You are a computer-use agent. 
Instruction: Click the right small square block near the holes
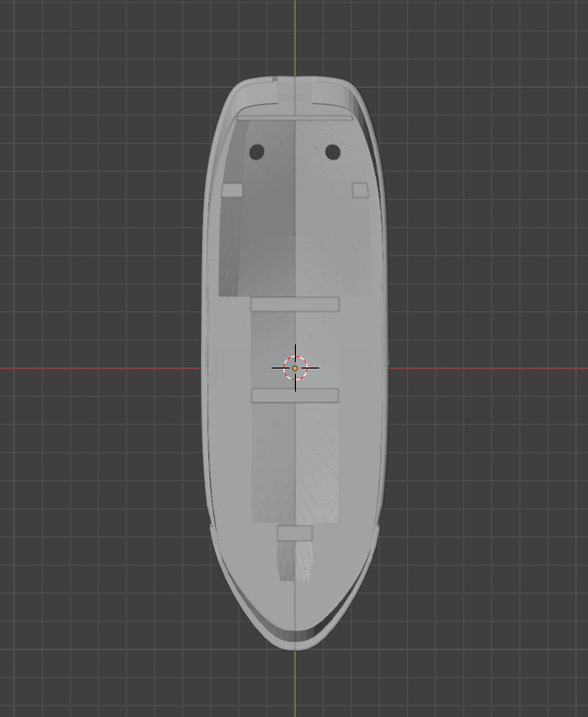(360, 190)
